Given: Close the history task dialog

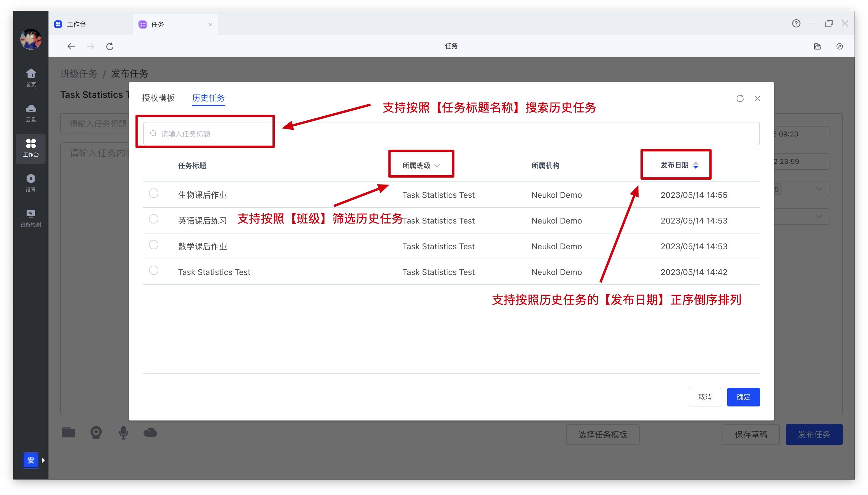Looking at the screenshot, I should click(757, 98).
